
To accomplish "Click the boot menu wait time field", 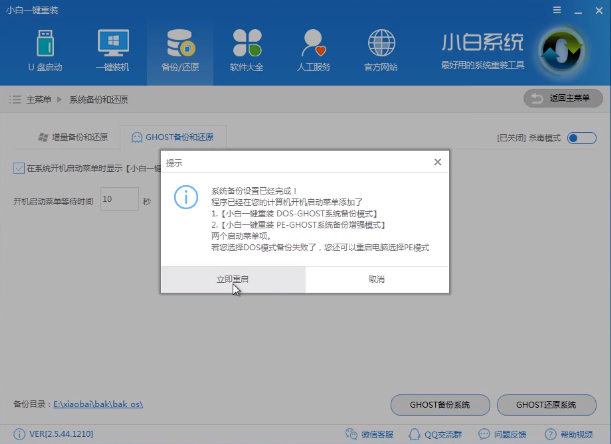I will click(118, 200).
